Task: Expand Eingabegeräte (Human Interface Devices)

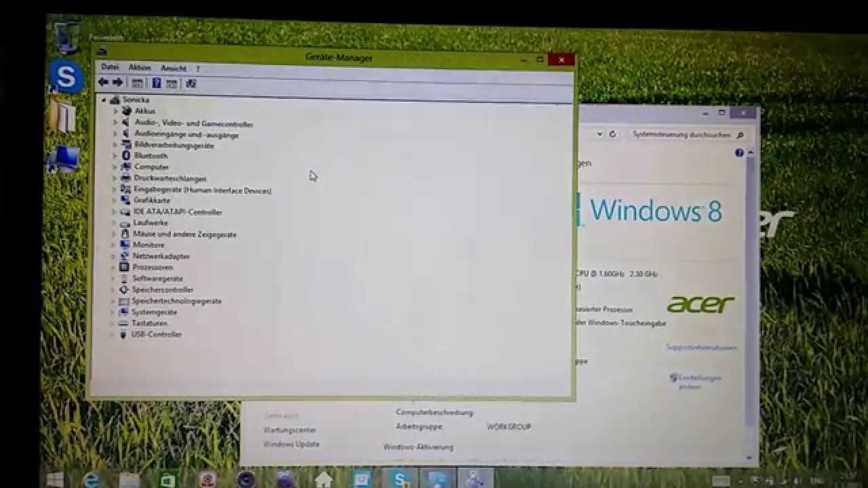Action: 115,190
